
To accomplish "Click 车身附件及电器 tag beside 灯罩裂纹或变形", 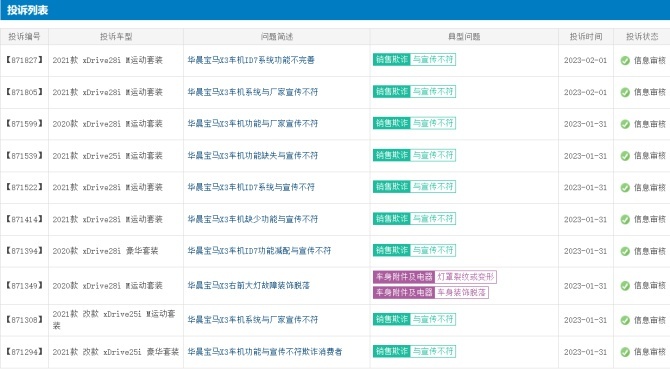I will (x=404, y=277).
